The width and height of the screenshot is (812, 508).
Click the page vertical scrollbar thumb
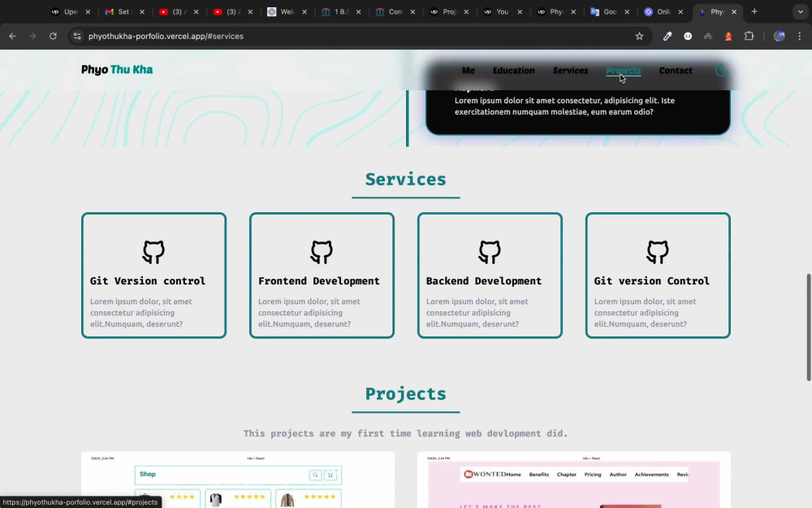809,327
